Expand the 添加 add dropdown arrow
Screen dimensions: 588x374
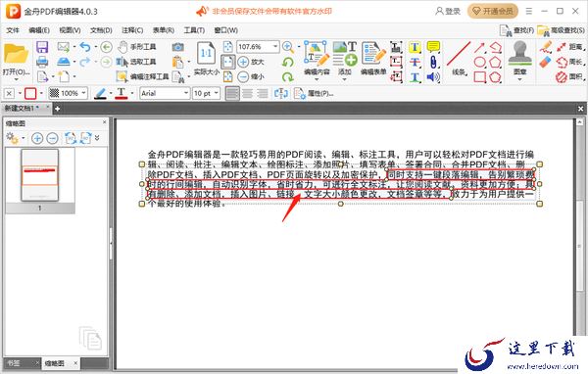(x=344, y=79)
